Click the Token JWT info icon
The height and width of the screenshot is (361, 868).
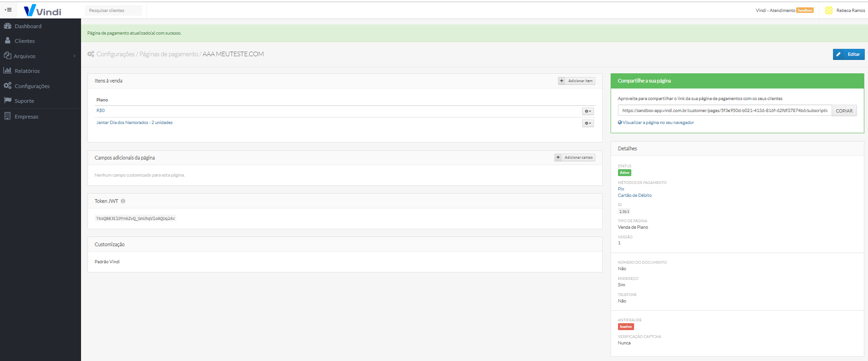[123, 201]
